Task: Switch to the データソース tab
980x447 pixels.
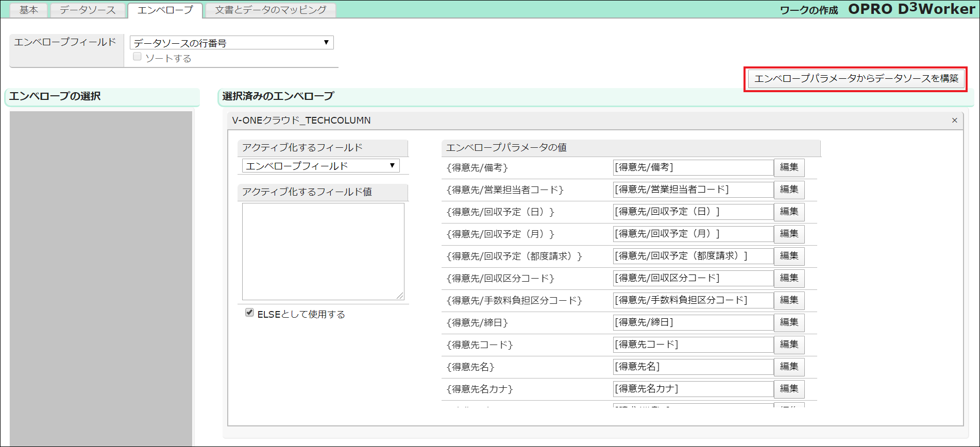Action: (x=88, y=10)
